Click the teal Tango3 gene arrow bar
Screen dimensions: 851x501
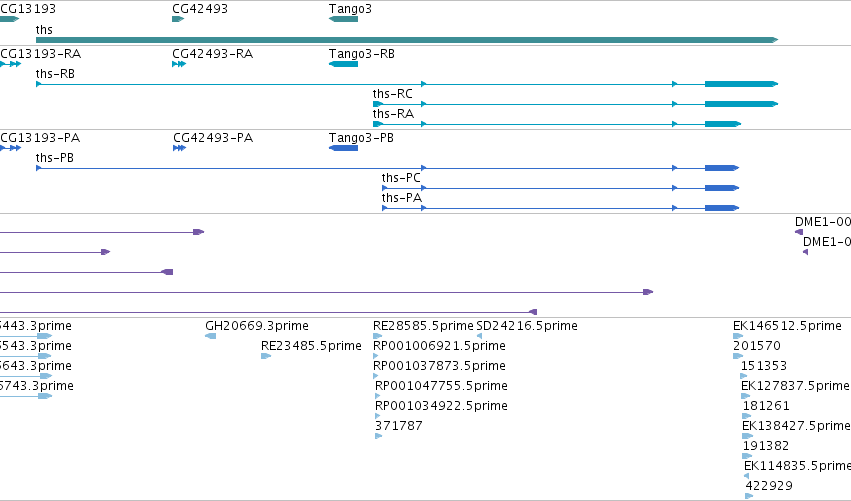(x=343, y=19)
